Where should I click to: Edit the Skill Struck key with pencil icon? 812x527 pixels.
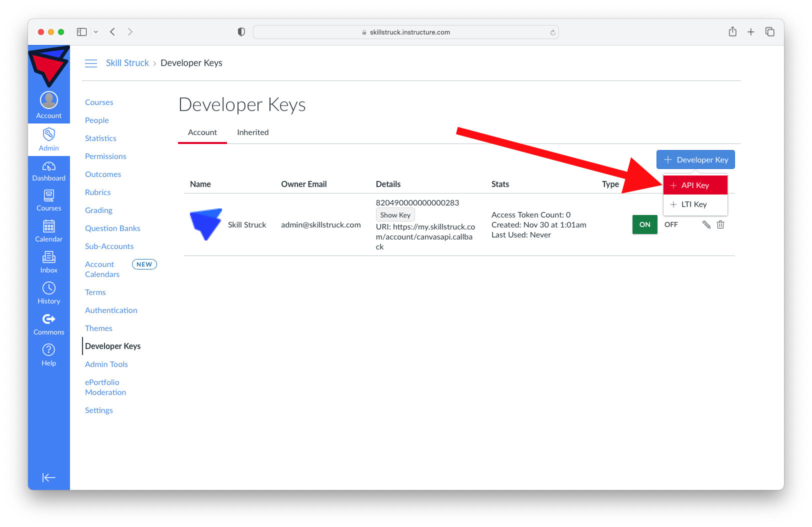tap(706, 224)
